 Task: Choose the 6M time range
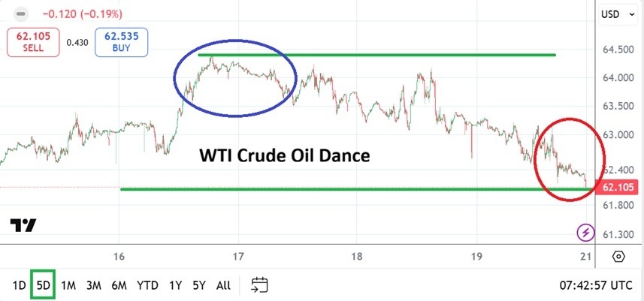pos(119,285)
